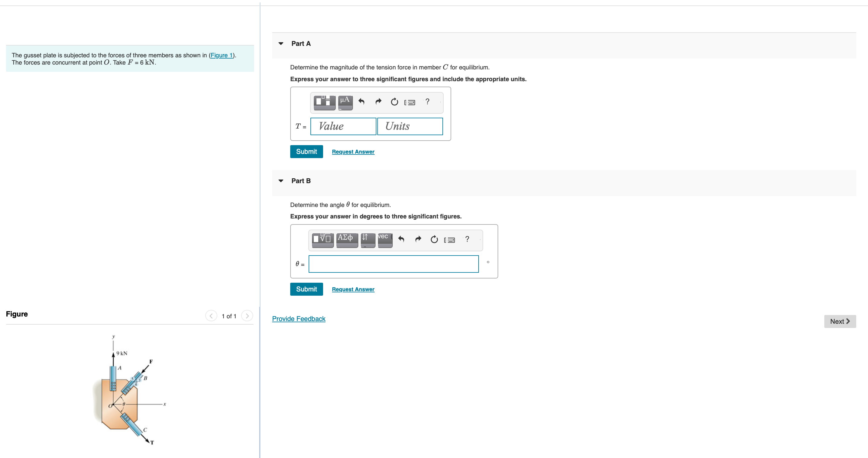Image resolution: width=868 pixels, height=458 pixels.
Task: Click the templates icon in Part A toolbar
Action: pos(324,102)
